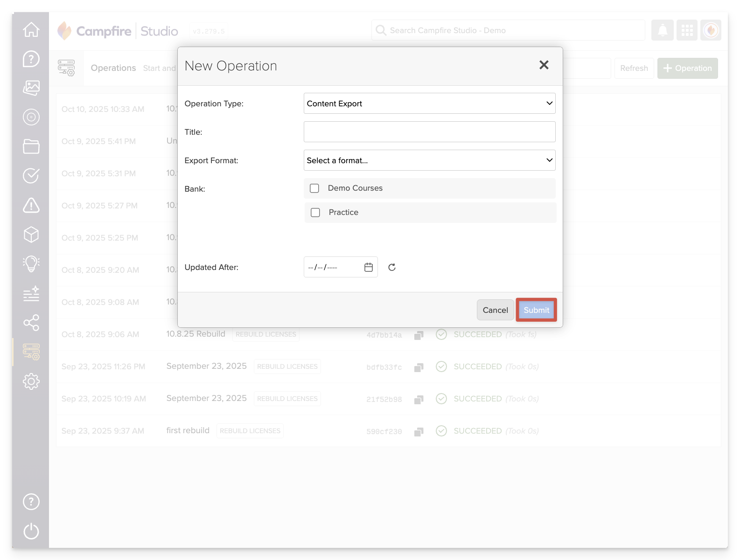
Task: Close the New Operation dialog with X
Action: [x=544, y=65]
